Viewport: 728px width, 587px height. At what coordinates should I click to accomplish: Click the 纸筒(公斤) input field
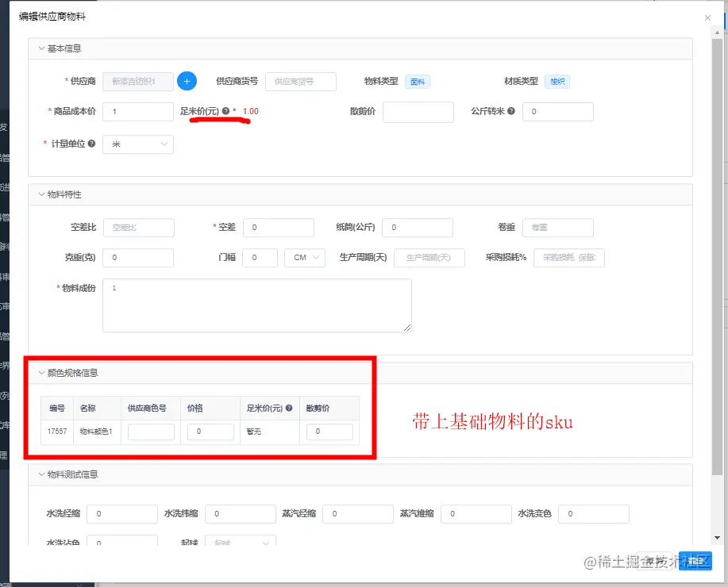(x=418, y=228)
